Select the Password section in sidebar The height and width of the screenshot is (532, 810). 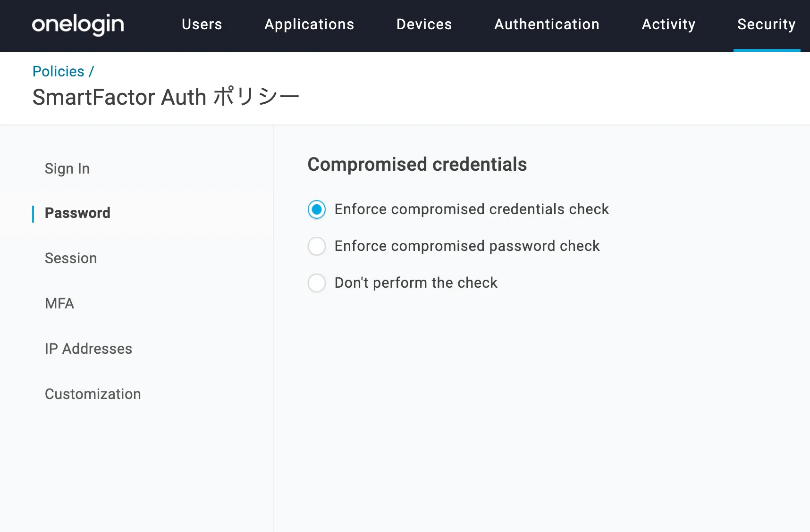point(77,213)
